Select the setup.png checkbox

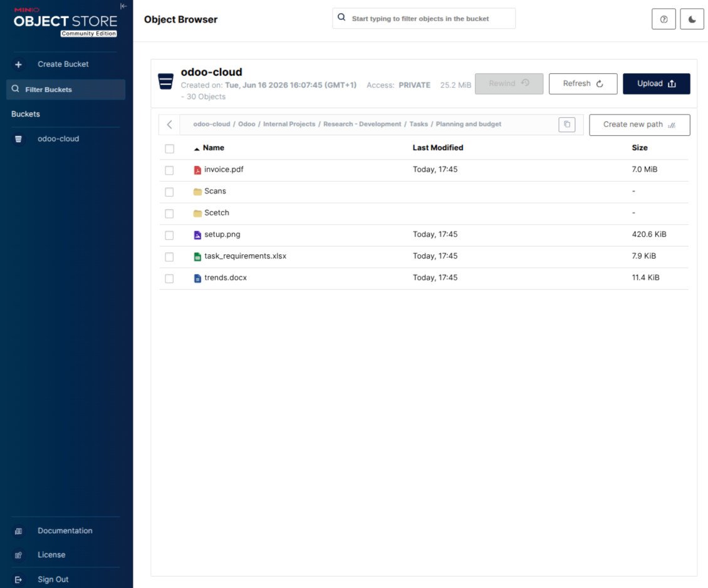tap(169, 235)
